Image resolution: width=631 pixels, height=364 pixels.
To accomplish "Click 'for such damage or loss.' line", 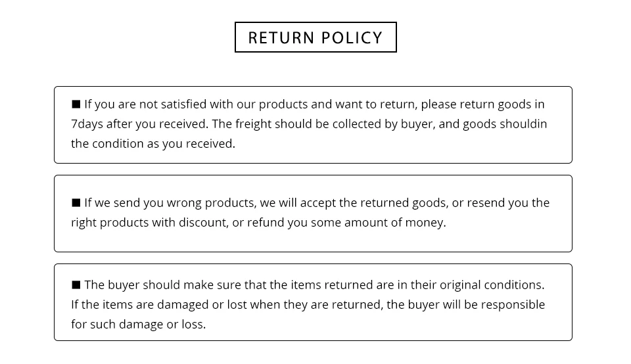I will 139,324.
